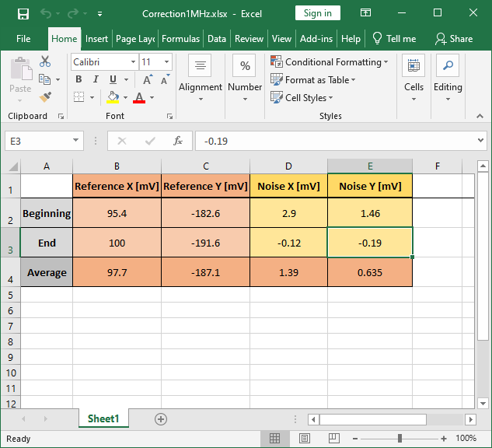
Task: Select the Format Painter brush
Action: 45,97
